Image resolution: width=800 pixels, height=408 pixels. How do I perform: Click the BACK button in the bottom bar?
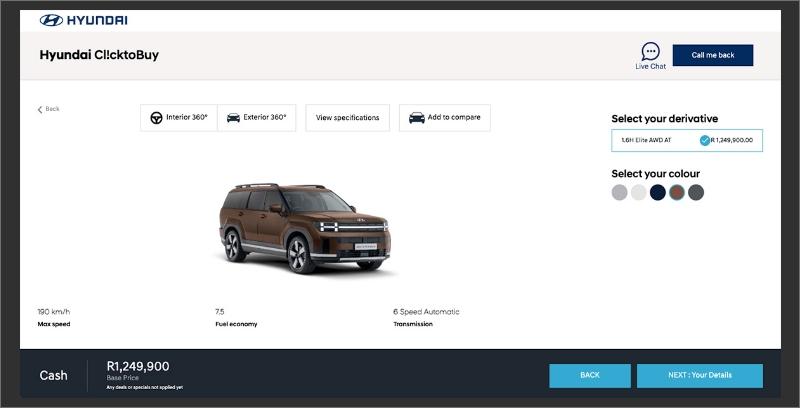(x=590, y=375)
